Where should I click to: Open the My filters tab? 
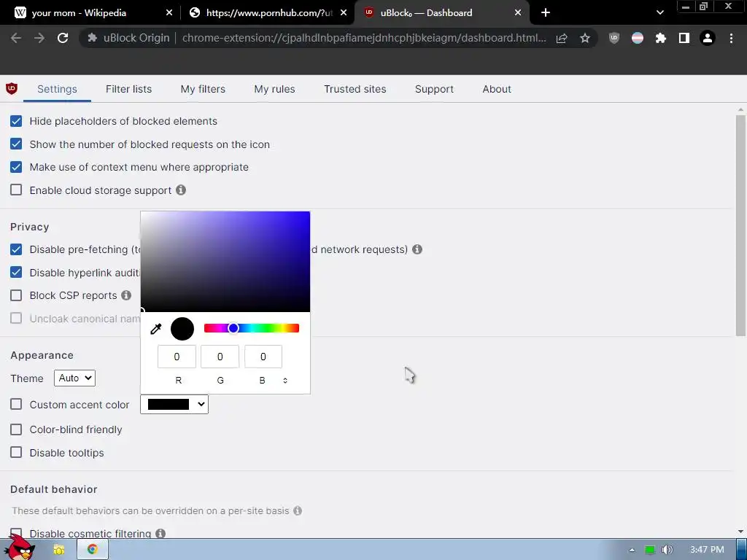pyautogui.click(x=203, y=89)
